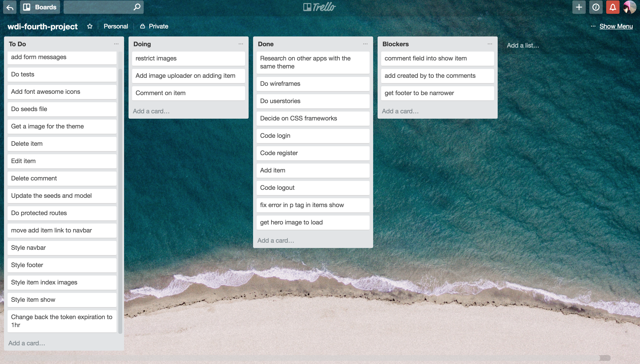Click the Trello logo

click(x=319, y=7)
